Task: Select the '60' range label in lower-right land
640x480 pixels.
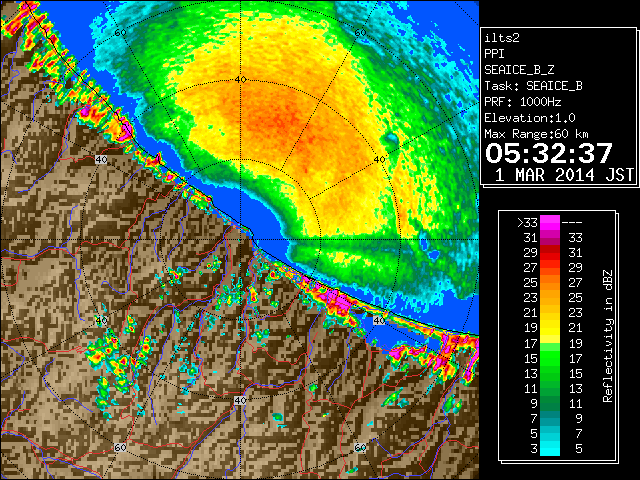Action: pyautogui.click(x=360, y=448)
